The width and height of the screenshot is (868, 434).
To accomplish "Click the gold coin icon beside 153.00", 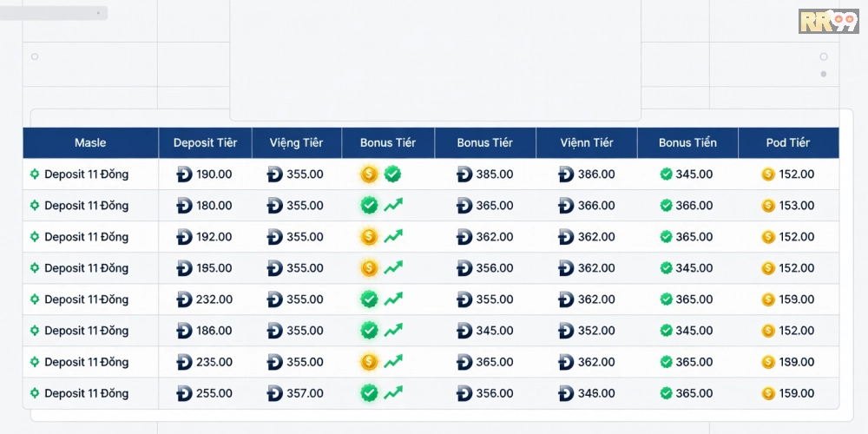I will point(768,206).
